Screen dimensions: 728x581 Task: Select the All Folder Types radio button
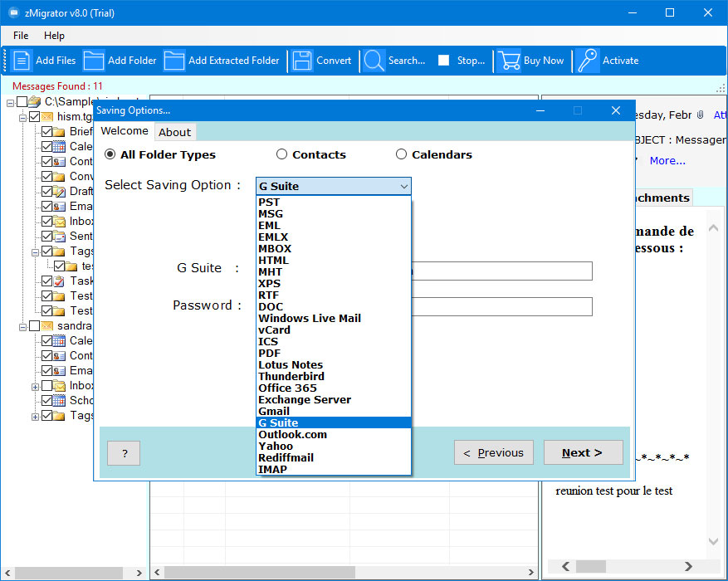(x=110, y=154)
